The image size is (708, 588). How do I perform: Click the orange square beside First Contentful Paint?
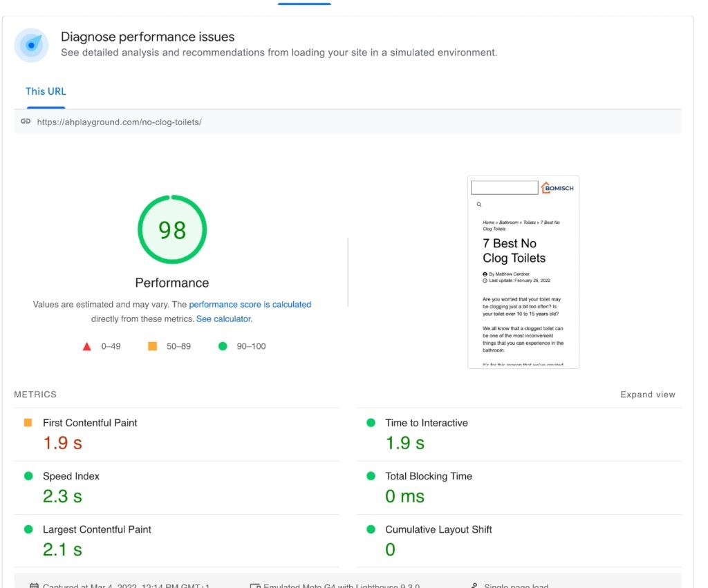(x=28, y=422)
